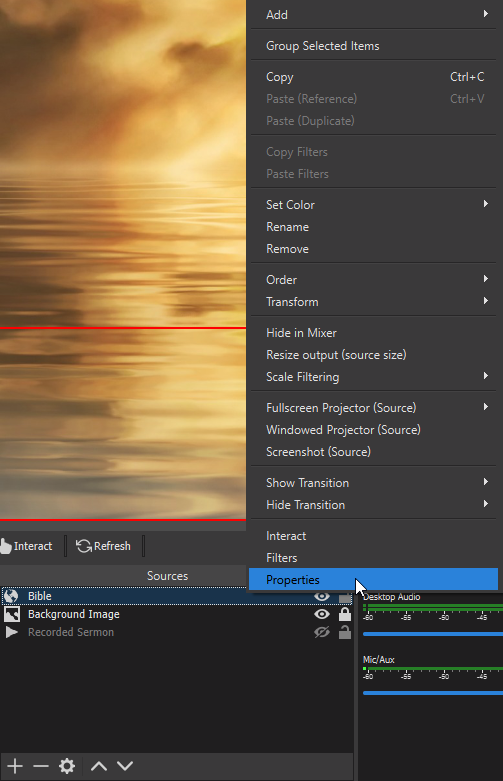Choose Rename from context menu
Image resolution: width=503 pixels, height=781 pixels.
[x=374, y=227]
